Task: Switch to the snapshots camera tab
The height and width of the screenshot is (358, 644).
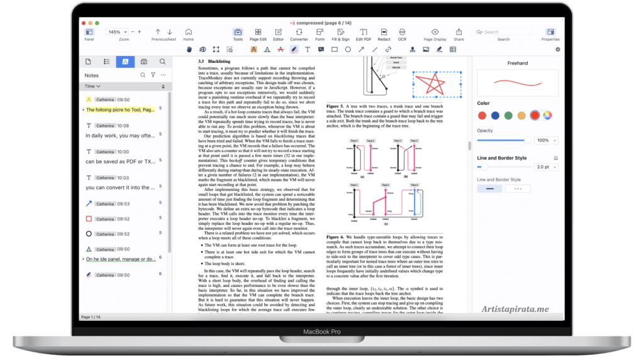Action: click(144, 62)
